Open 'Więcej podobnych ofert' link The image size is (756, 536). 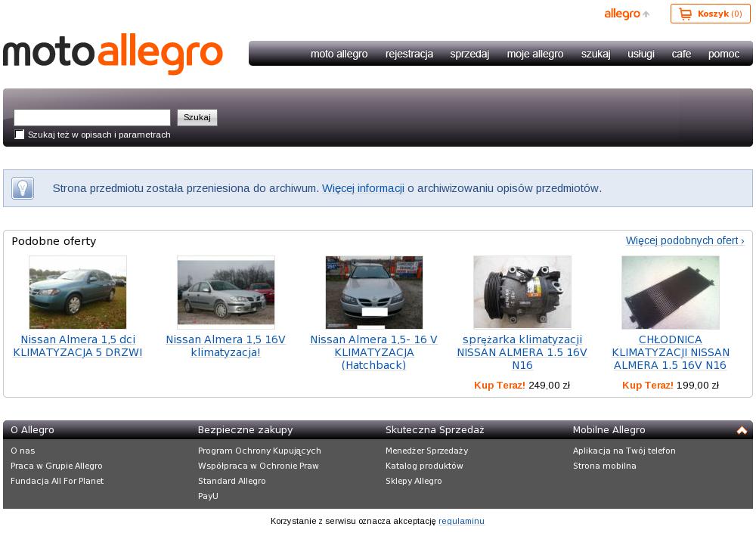(x=685, y=240)
